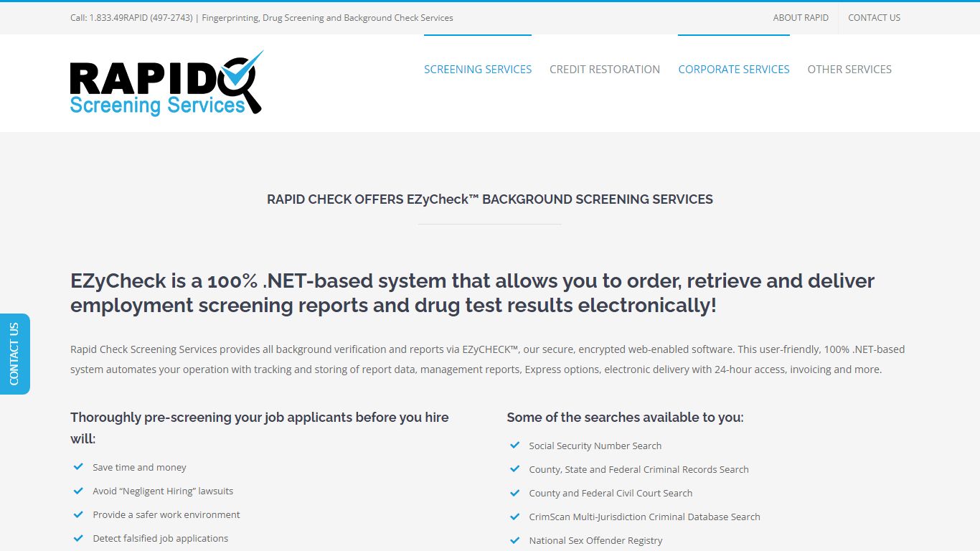Image resolution: width=980 pixels, height=551 pixels.
Task: Click checkmark beside CrimScan Multi-Jurisdiction search
Action: (515, 516)
